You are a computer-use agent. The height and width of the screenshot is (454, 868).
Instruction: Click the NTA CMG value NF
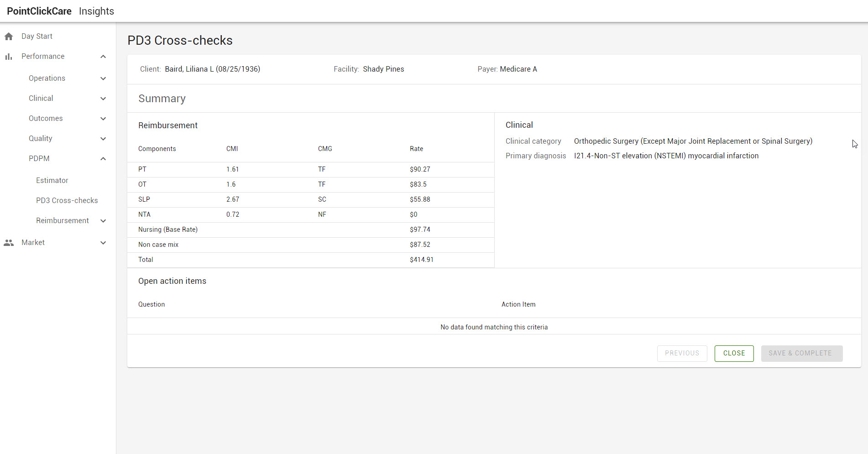(x=322, y=214)
